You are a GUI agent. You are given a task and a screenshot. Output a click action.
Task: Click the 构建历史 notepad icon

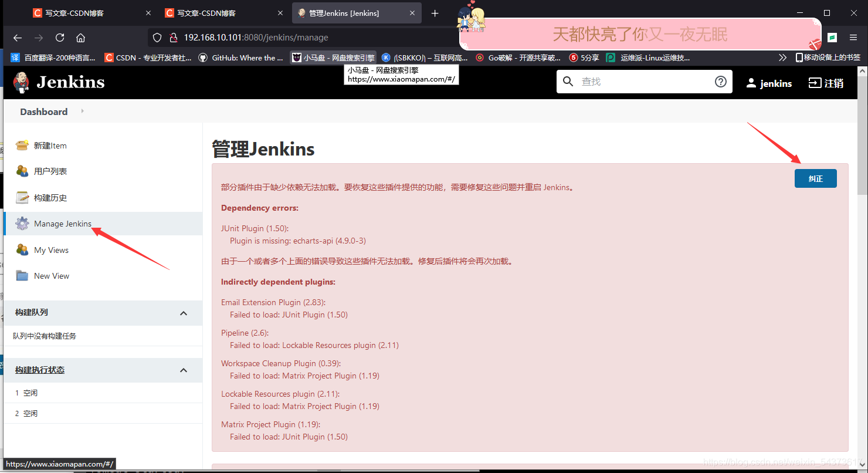[22, 198]
